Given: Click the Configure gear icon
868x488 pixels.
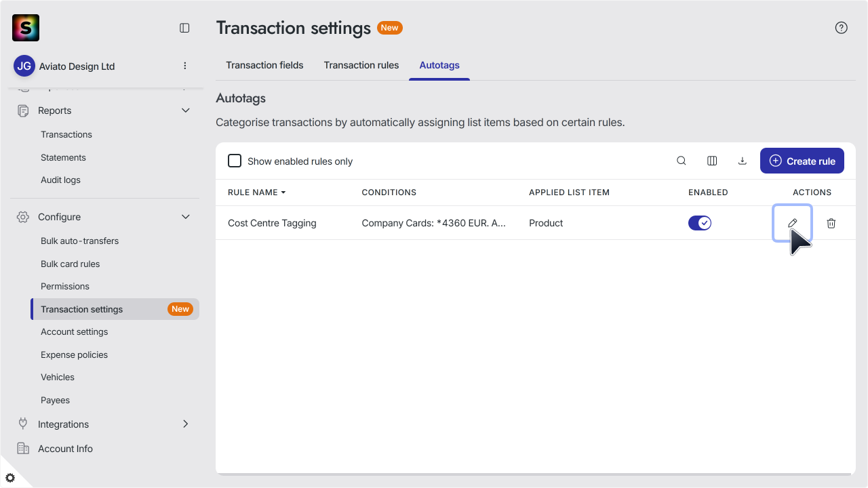Looking at the screenshot, I should point(23,217).
